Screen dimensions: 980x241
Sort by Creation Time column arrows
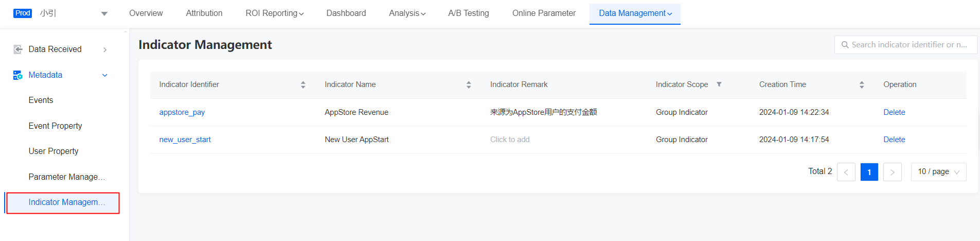[x=862, y=85]
